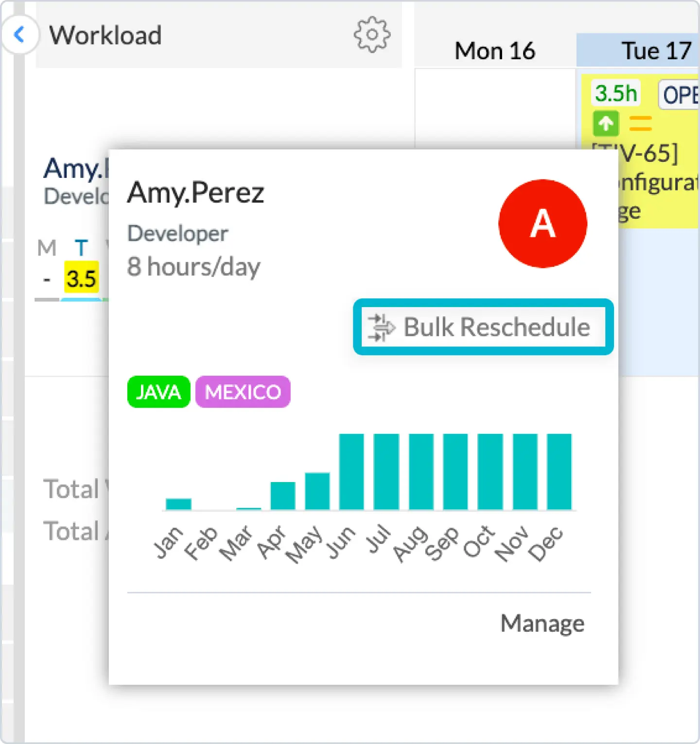The height and width of the screenshot is (744, 700).
Task: Click the Dec bar in workload chart
Action: (559, 471)
